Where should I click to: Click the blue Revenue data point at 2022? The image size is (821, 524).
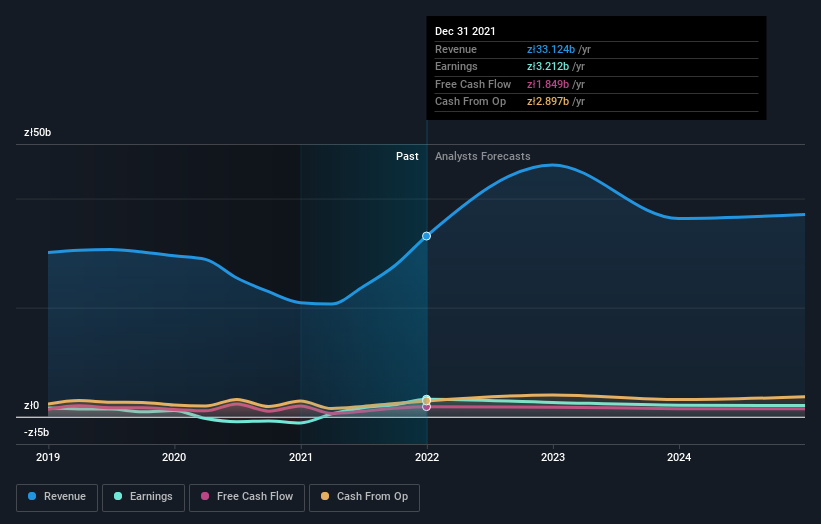pyautogui.click(x=427, y=236)
